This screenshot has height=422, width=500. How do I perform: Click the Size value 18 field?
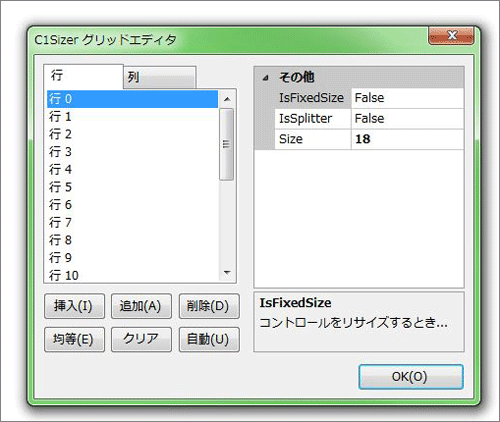point(407,139)
